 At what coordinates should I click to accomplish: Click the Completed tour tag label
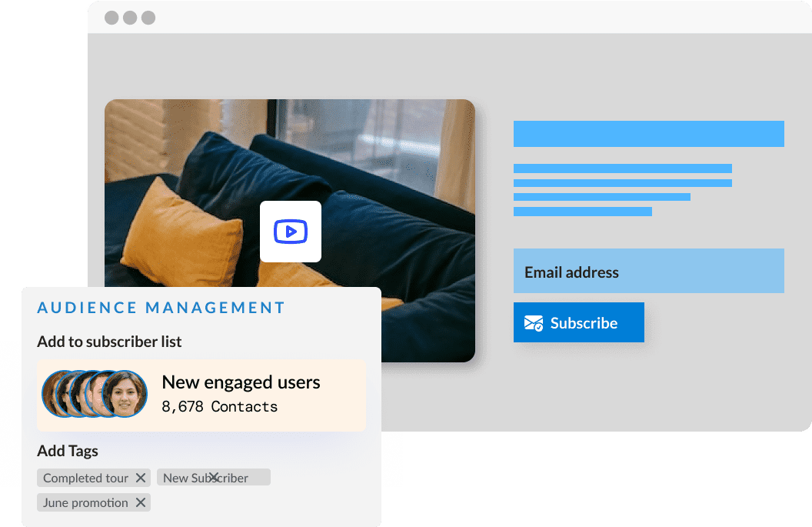85,478
